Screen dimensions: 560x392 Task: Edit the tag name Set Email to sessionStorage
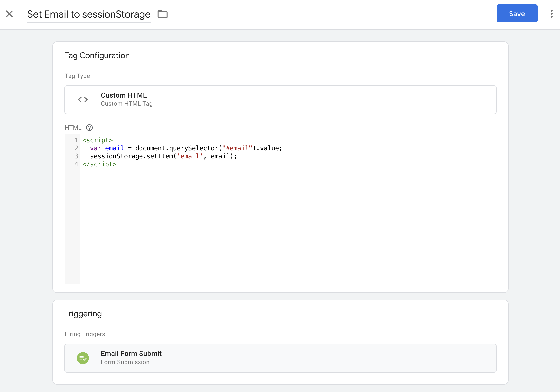(89, 14)
